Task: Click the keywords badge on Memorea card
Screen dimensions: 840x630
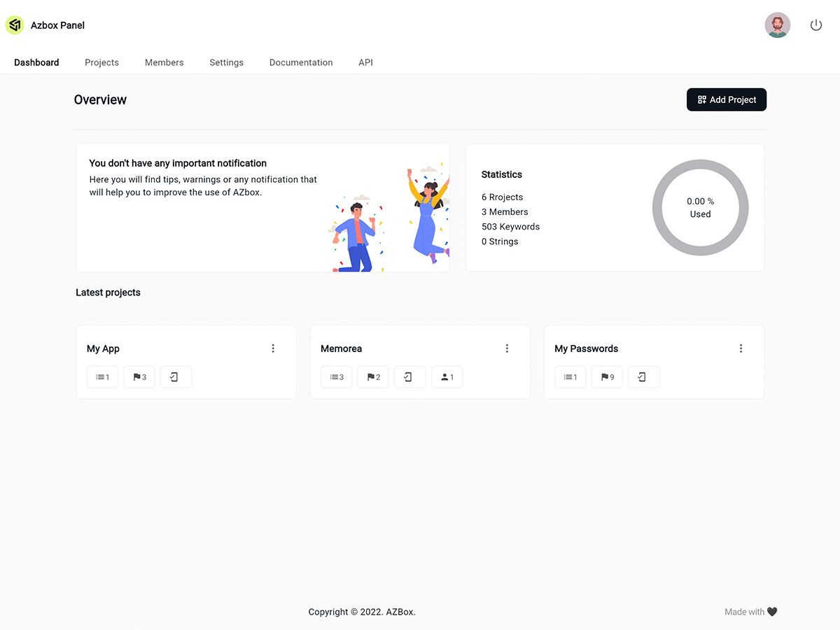Action: [x=337, y=377]
